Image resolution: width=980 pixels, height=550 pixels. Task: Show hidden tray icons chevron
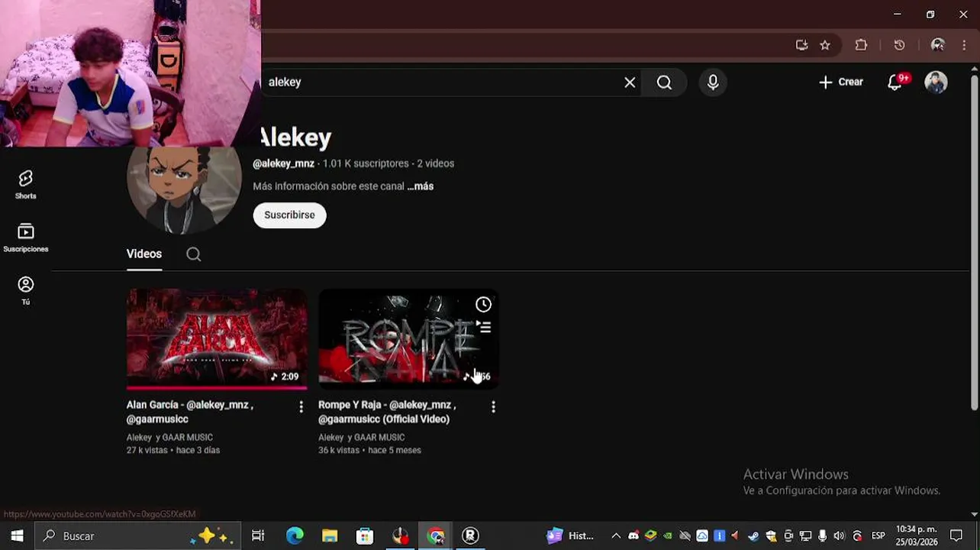tap(616, 536)
